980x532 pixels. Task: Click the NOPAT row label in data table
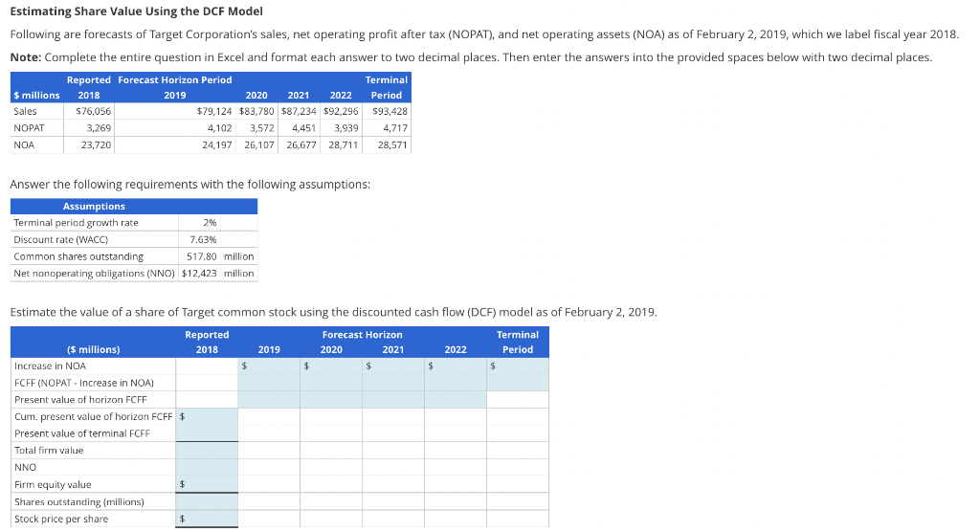29,128
